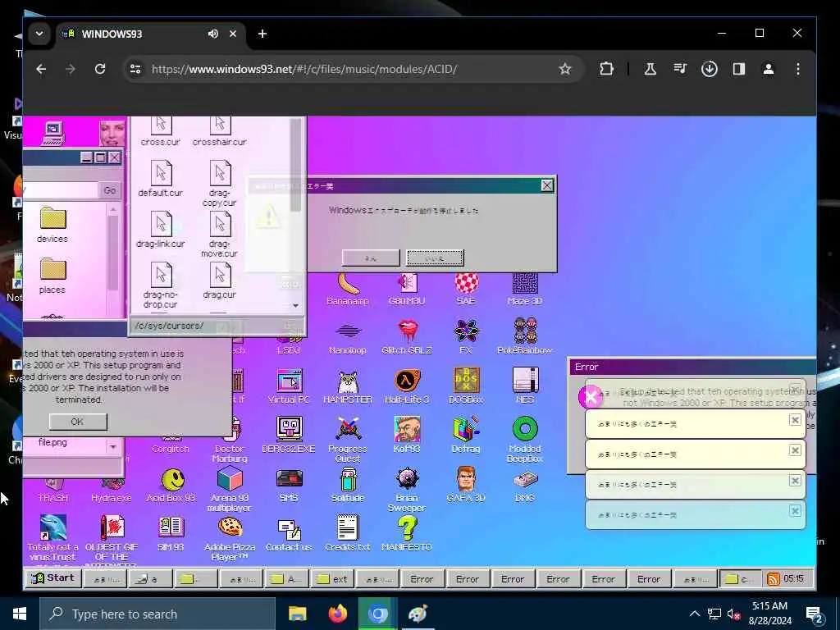Open the SMS desktop icon
This screenshot has width=840, height=630.
[289, 486]
